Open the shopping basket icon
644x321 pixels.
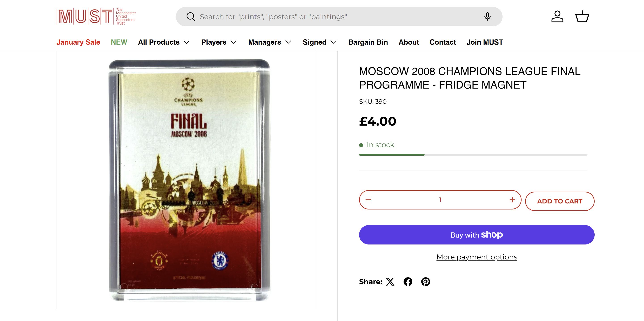pyautogui.click(x=582, y=17)
